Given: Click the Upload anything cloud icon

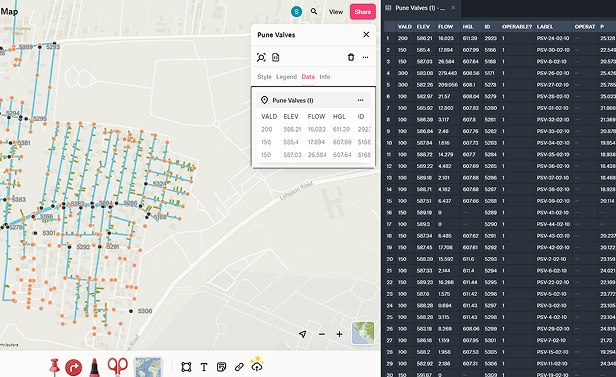Looking at the screenshot, I should [257, 364].
